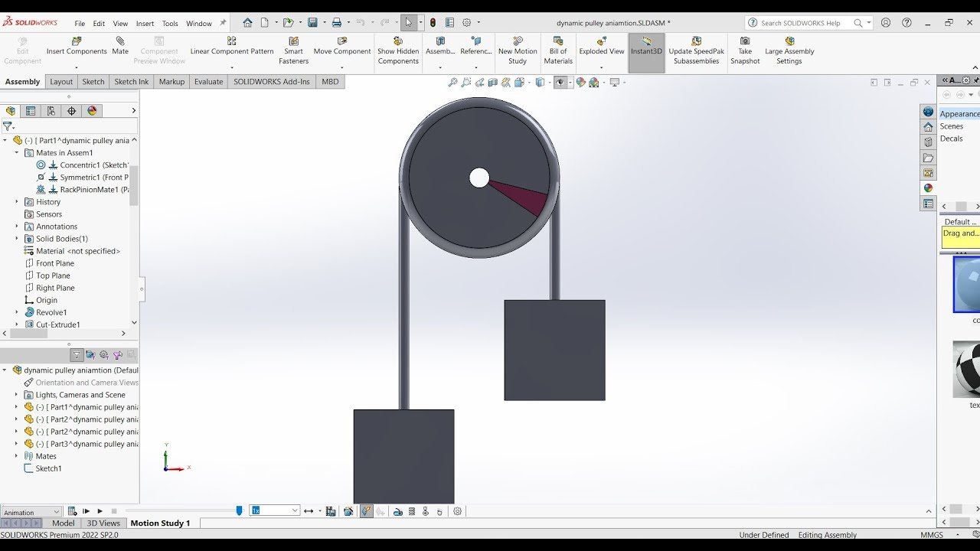Open the Tools menu

pos(170,24)
